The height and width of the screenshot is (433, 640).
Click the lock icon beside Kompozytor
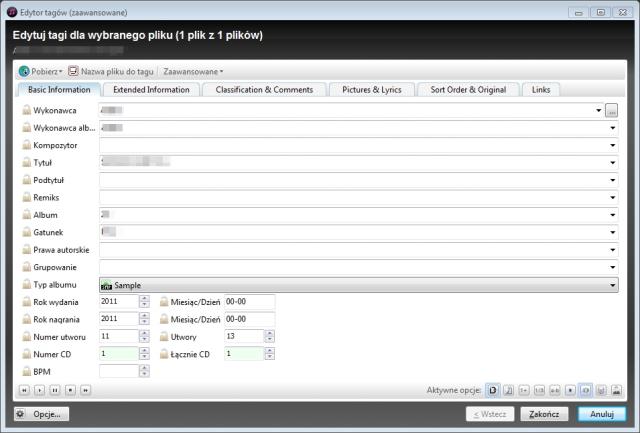pyautogui.click(x=26, y=145)
